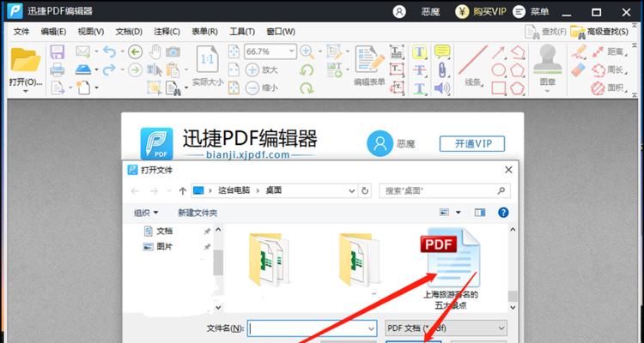
Task: Open the 菜单 title bar menu
Action: pyautogui.click(x=531, y=11)
